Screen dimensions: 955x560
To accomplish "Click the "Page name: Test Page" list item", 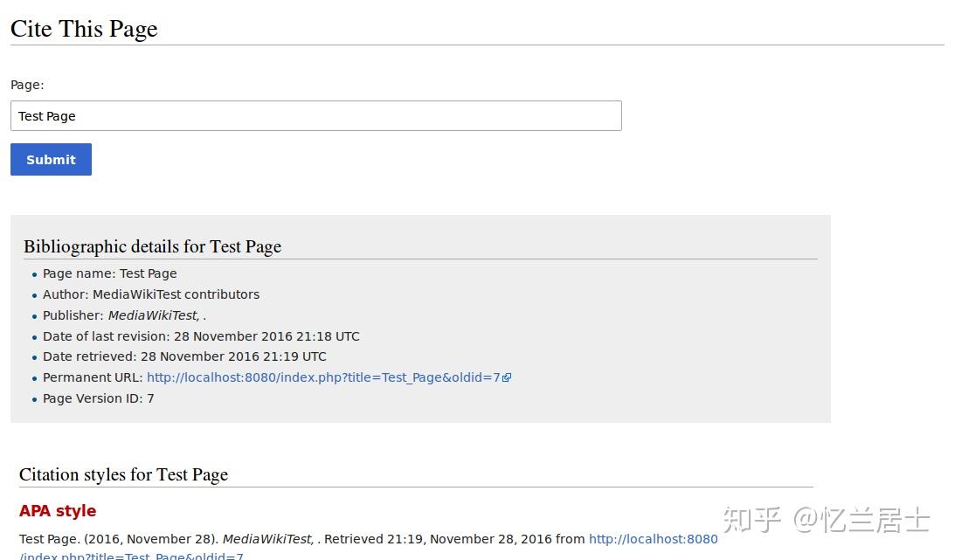I will coord(109,273).
